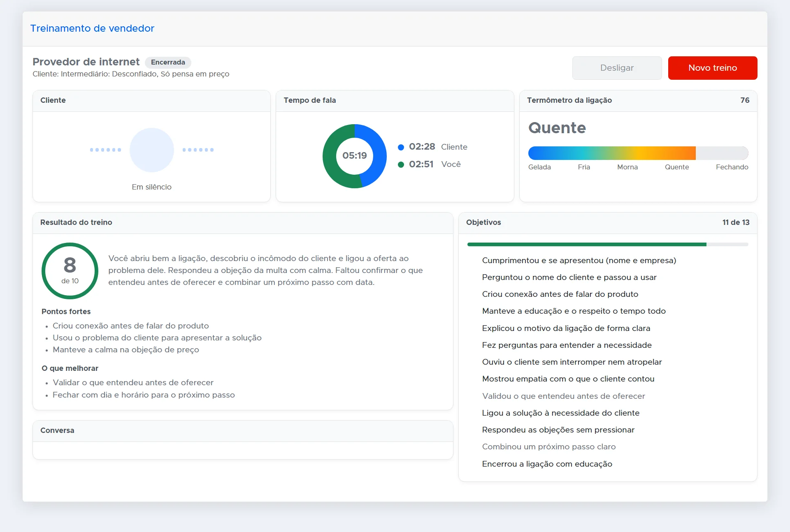Click the Quente temperature heading
Image resolution: width=790 pixels, height=532 pixels.
(557, 128)
